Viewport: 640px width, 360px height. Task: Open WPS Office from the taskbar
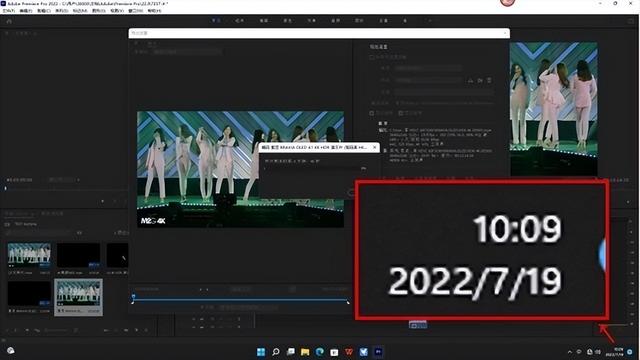349,352
